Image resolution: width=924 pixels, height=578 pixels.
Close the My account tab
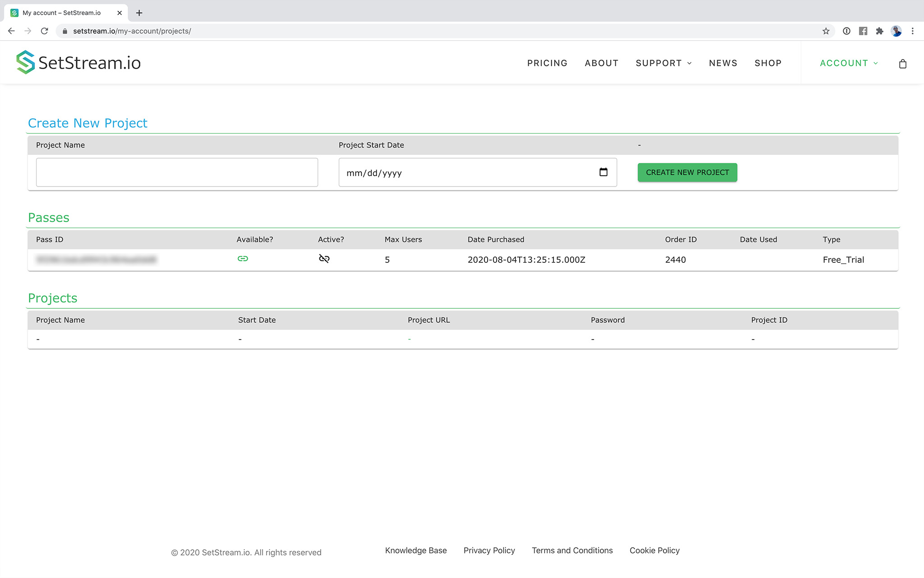click(x=119, y=13)
